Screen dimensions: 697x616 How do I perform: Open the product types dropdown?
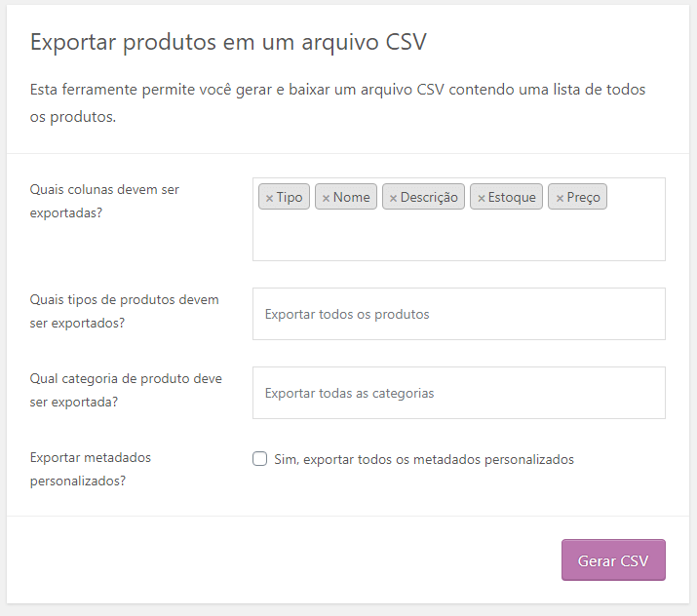pyautogui.click(x=458, y=314)
